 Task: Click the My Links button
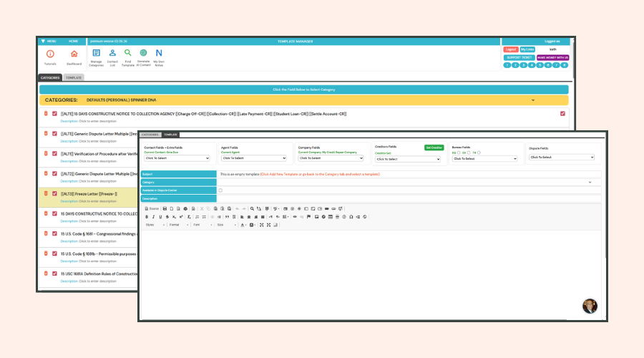pyautogui.click(x=527, y=49)
